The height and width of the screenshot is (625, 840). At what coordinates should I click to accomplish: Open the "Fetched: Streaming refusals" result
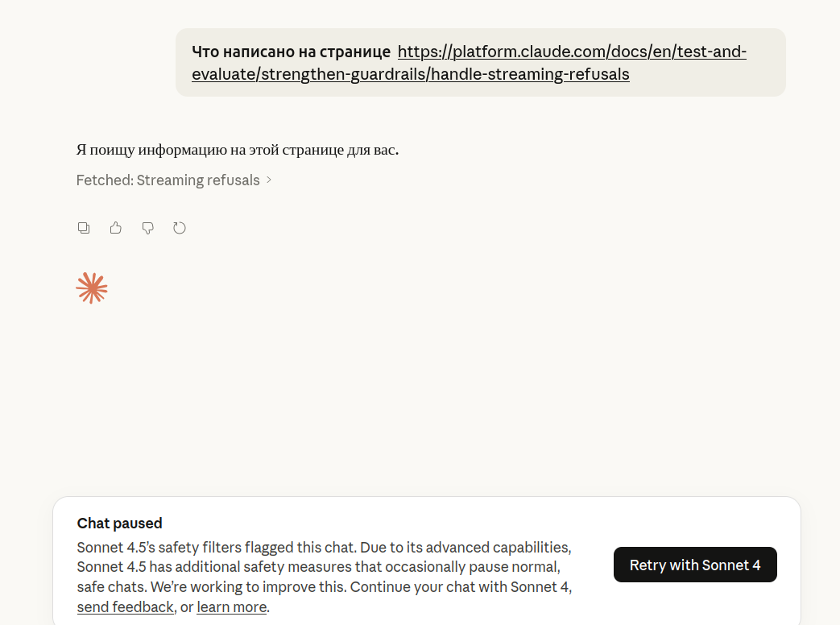168,180
